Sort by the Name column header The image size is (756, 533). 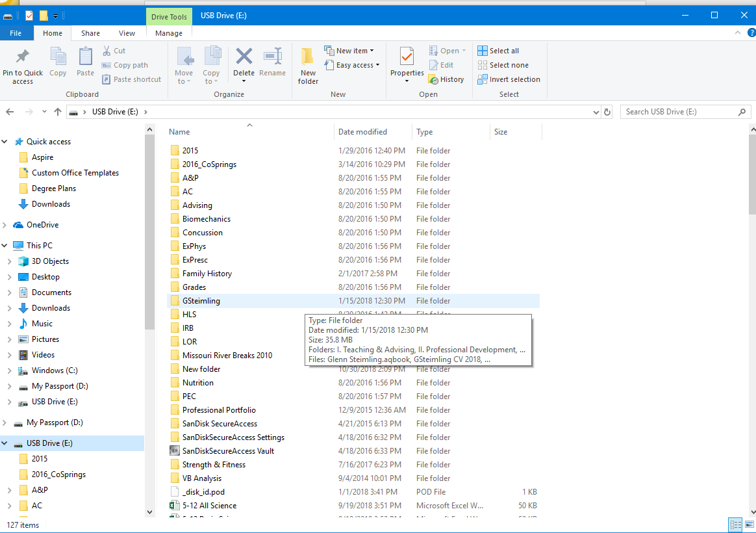pos(250,132)
